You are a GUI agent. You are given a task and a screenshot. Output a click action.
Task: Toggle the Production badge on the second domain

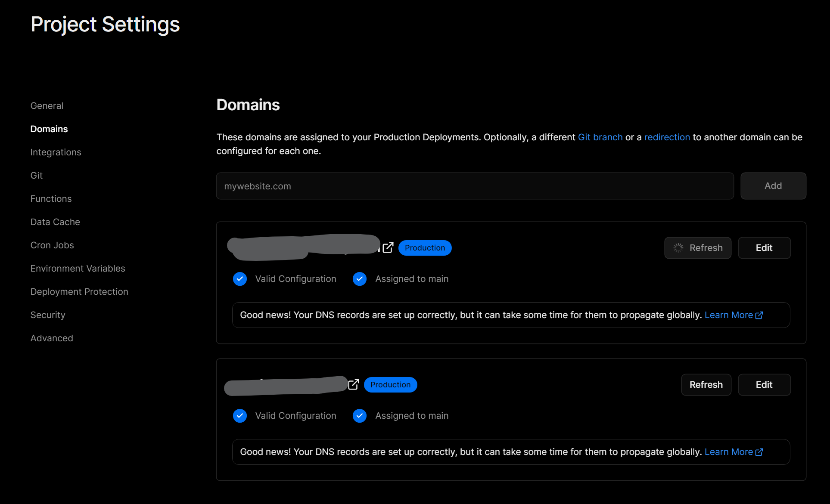390,384
